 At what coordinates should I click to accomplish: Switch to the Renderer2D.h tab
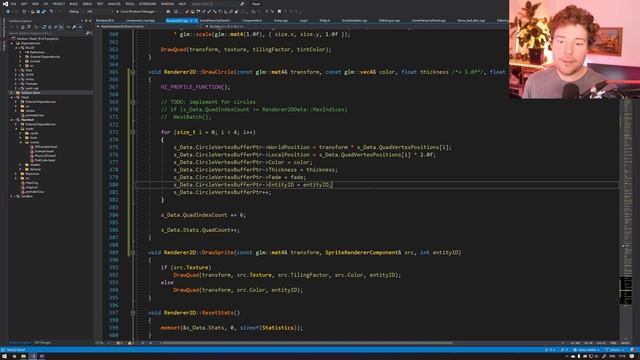[x=105, y=20]
